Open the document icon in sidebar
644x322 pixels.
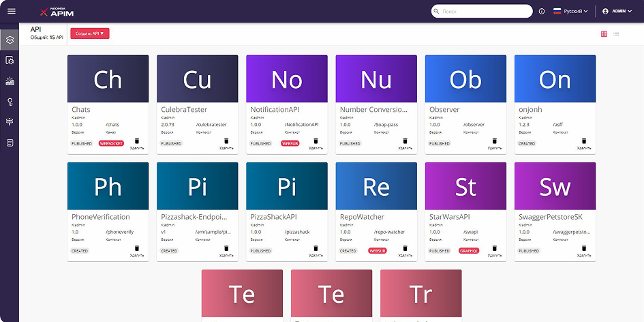[10, 143]
